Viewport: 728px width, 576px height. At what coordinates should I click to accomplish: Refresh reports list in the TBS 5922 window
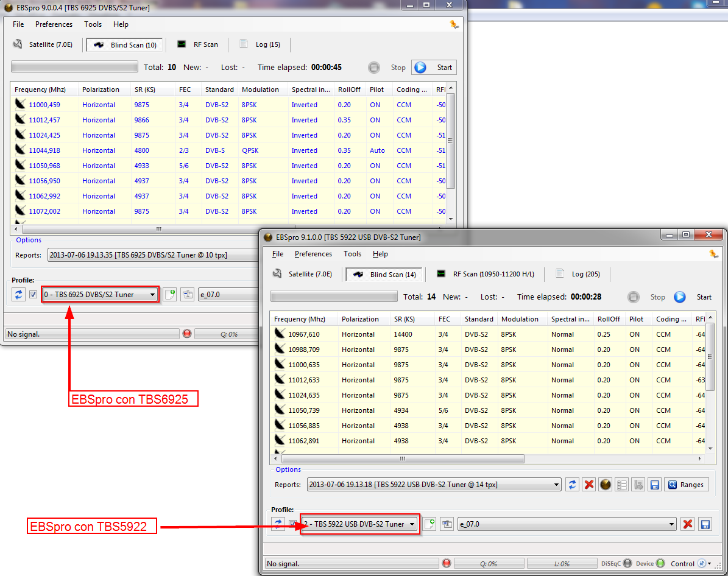(572, 485)
